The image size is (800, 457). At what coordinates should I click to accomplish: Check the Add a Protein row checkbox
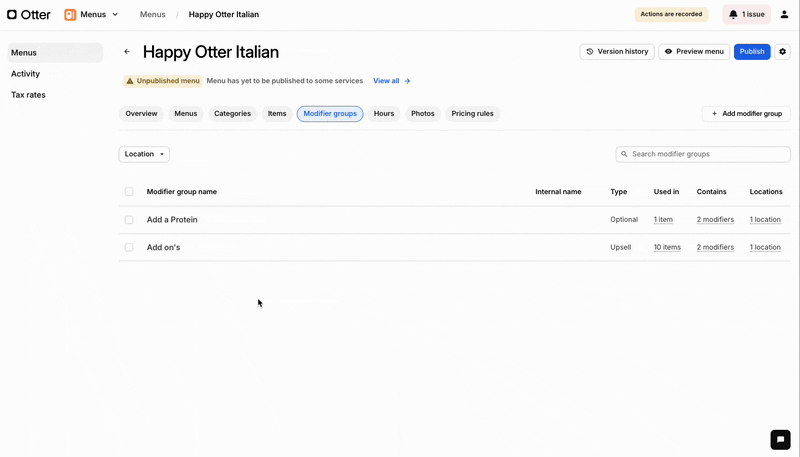129,220
